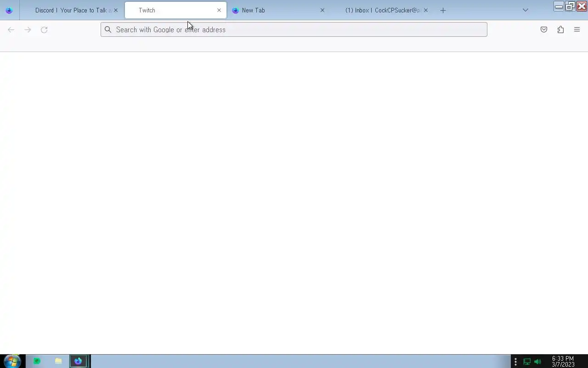Click the Firefox View icon at left of tabs
The height and width of the screenshot is (368, 588).
click(x=9, y=10)
